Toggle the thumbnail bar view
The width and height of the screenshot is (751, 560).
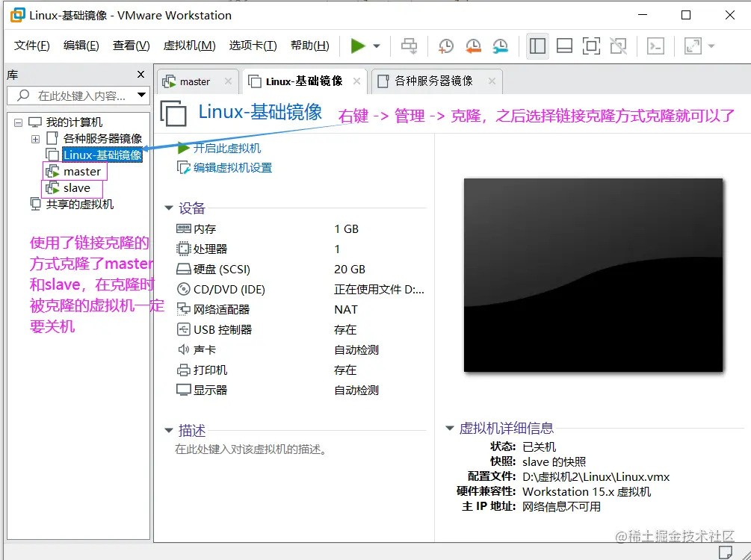coord(564,46)
